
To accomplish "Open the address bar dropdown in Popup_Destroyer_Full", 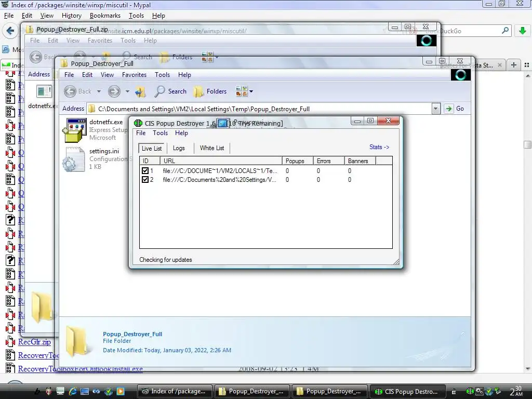I will click(x=436, y=109).
